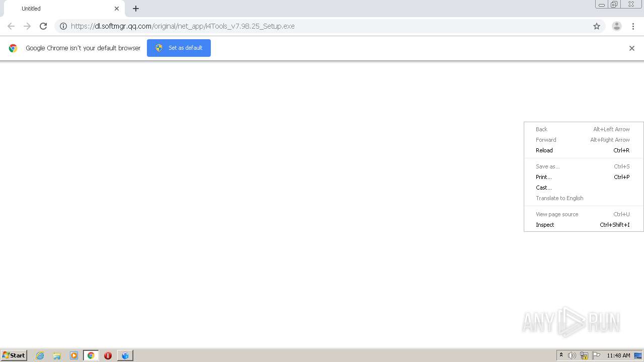Choose Translate to English menu entry
This screenshot has height=362, width=644.
coord(584,198)
